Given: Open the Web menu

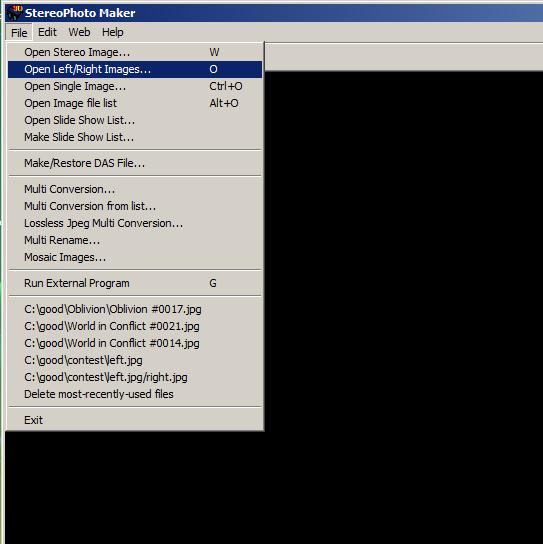Looking at the screenshot, I should 79,32.
